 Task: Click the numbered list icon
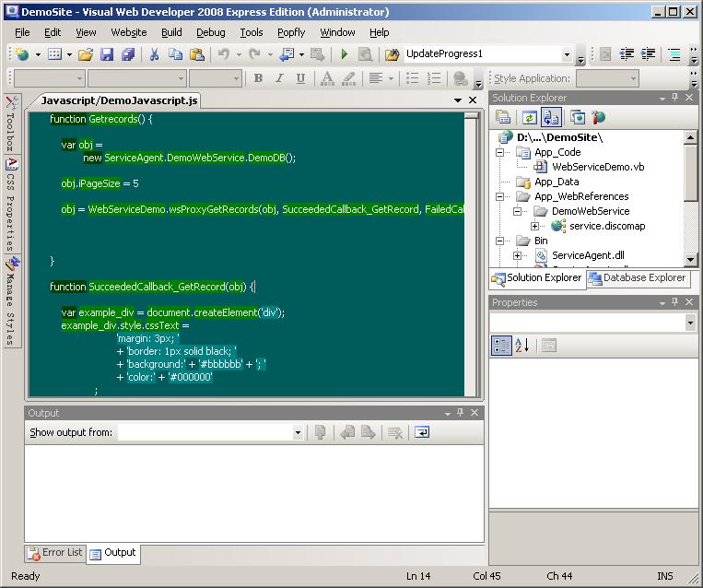pyautogui.click(x=434, y=78)
